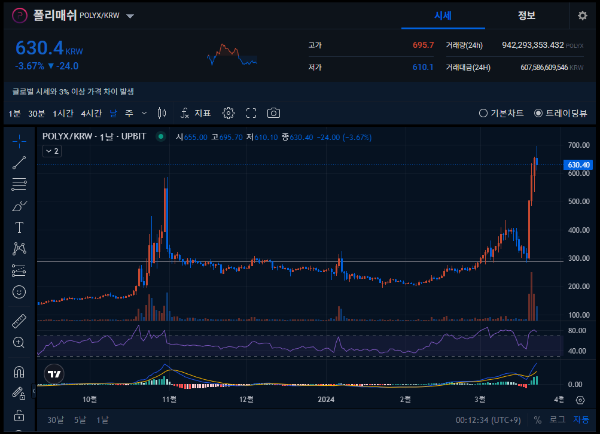Click the chart title POLYX/KRW · 1날 · UPBIT
This screenshot has height=434, width=600.
[94, 137]
